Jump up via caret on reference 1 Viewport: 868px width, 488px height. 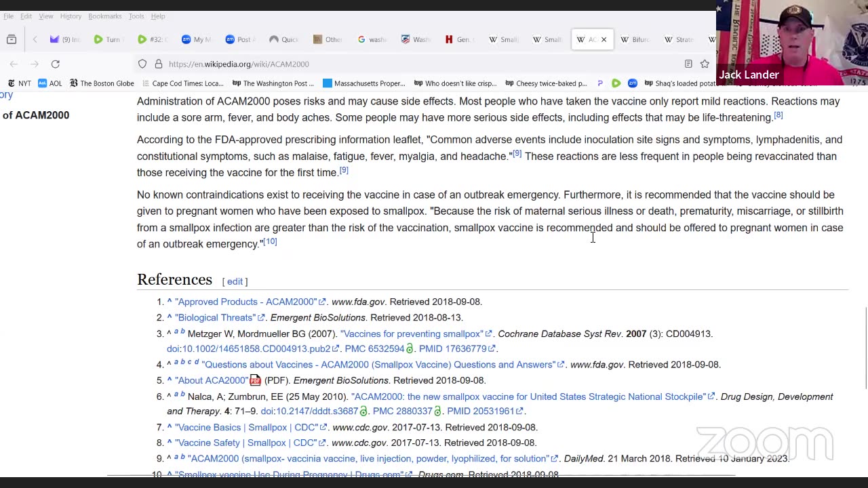click(170, 302)
